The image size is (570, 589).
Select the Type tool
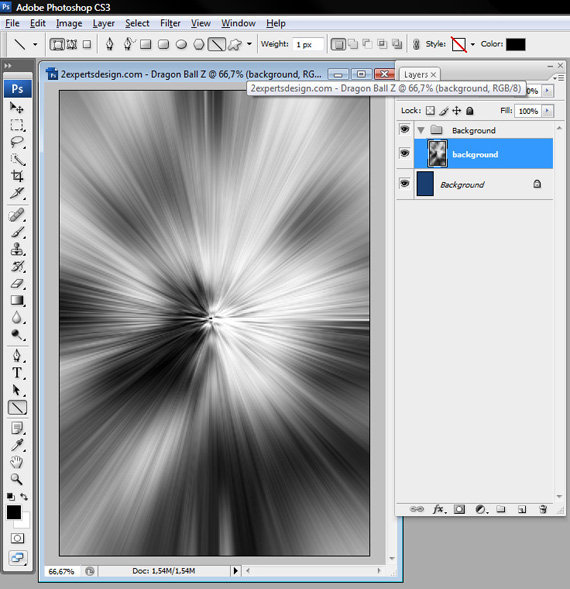point(17,373)
